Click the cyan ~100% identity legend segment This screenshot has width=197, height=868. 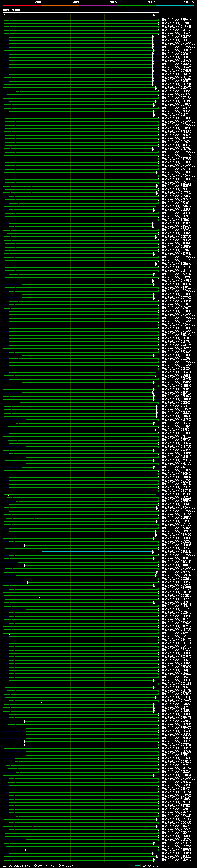(175, 6)
